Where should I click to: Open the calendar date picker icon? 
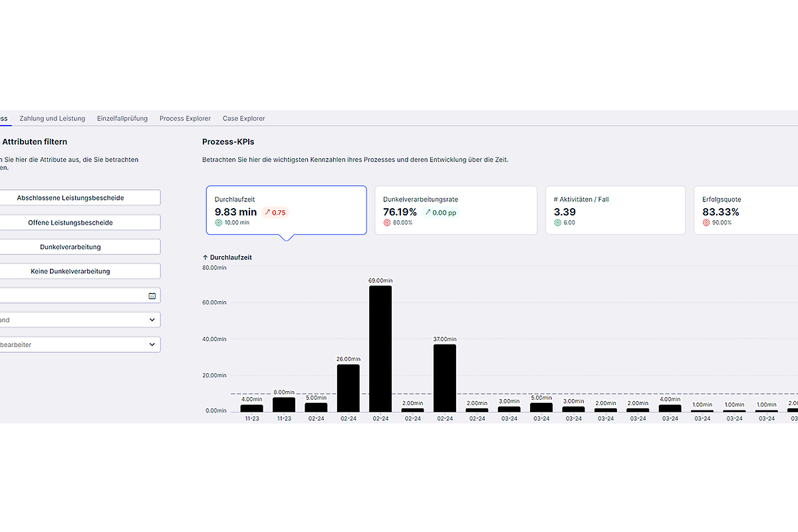152,296
